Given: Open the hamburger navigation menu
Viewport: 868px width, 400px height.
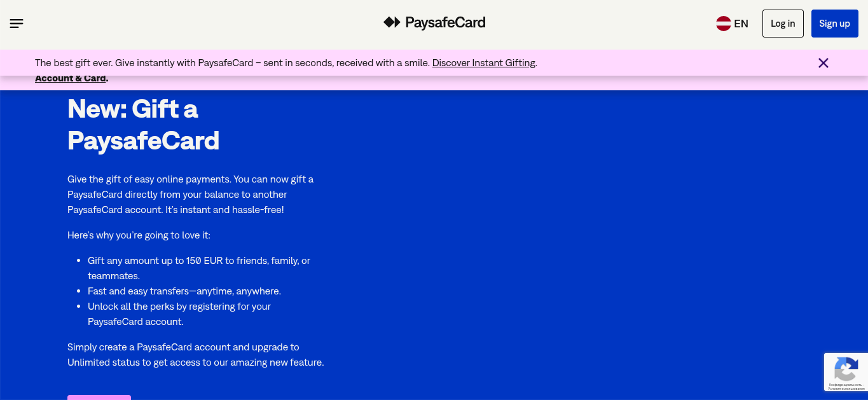Looking at the screenshot, I should pos(17,24).
